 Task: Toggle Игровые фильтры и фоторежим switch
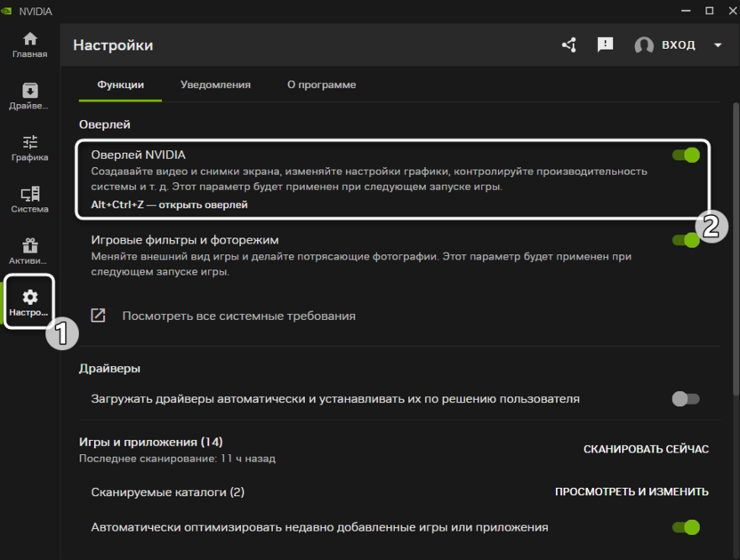tap(686, 240)
